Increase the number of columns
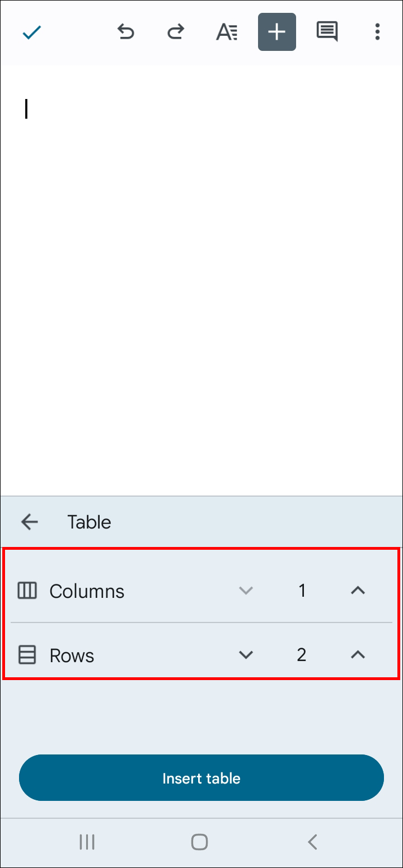The image size is (403, 868). pyautogui.click(x=358, y=591)
